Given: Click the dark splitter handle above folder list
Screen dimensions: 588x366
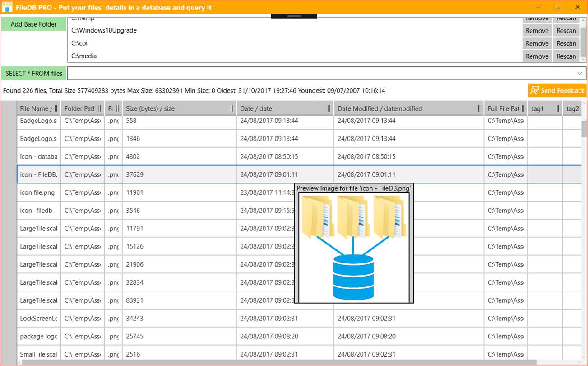Looking at the screenshot, I should [x=294, y=16].
